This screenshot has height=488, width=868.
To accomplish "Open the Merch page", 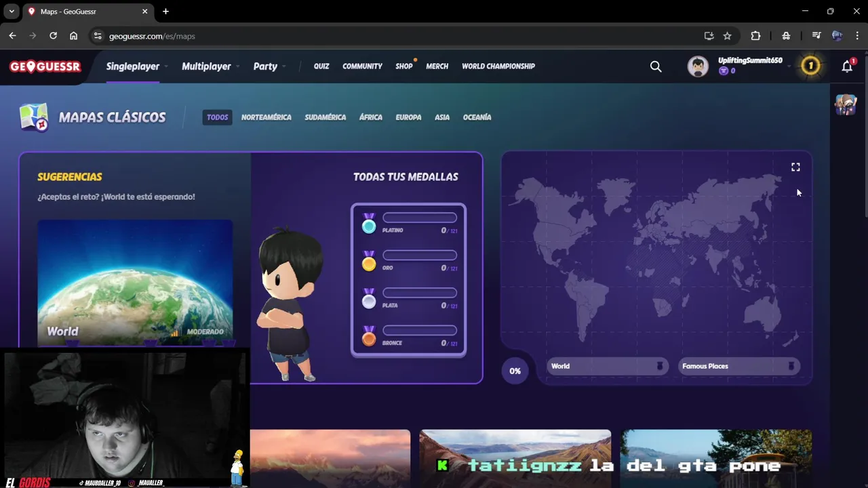I will coord(437,66).
